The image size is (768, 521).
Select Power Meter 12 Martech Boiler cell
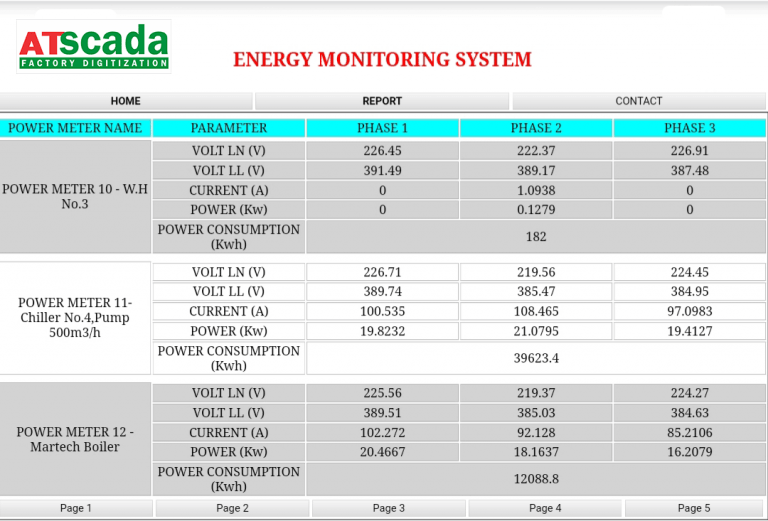pos(76,439)
